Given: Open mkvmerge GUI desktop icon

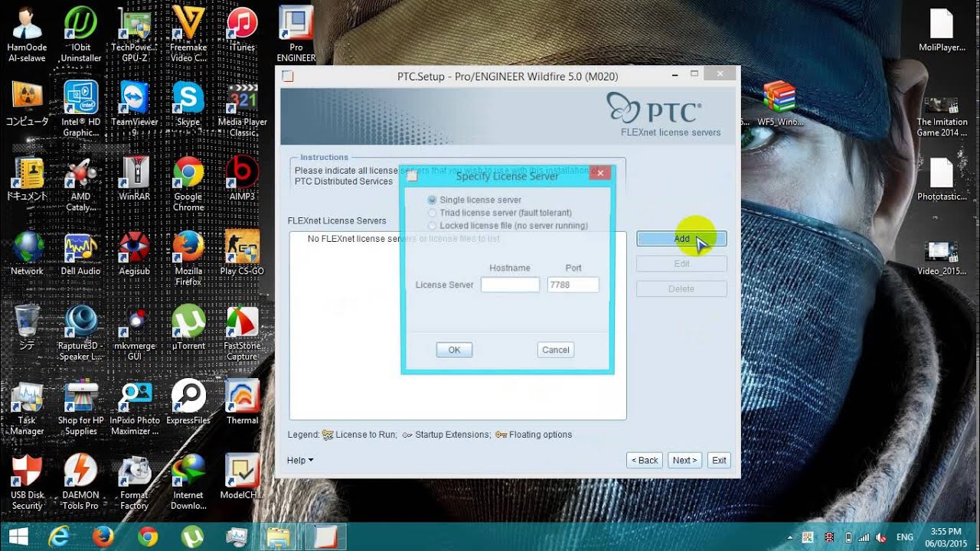Looking at the screenshot, I should pyautogui.click(x=134, y=333).
